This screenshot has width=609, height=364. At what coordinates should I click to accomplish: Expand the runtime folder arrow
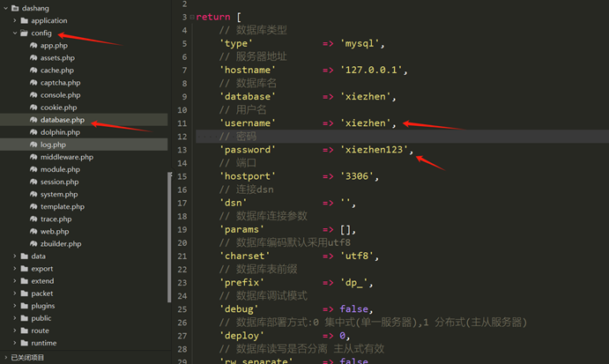tap(14, 343)
